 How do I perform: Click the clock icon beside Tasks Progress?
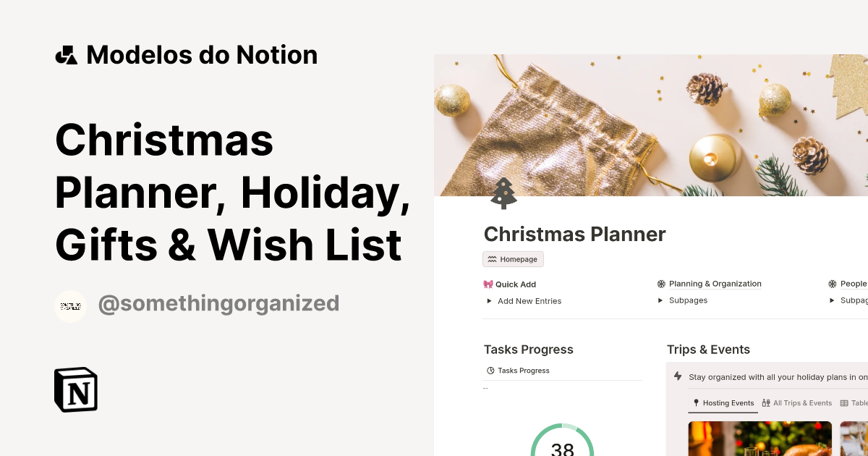tap(490, 370)
